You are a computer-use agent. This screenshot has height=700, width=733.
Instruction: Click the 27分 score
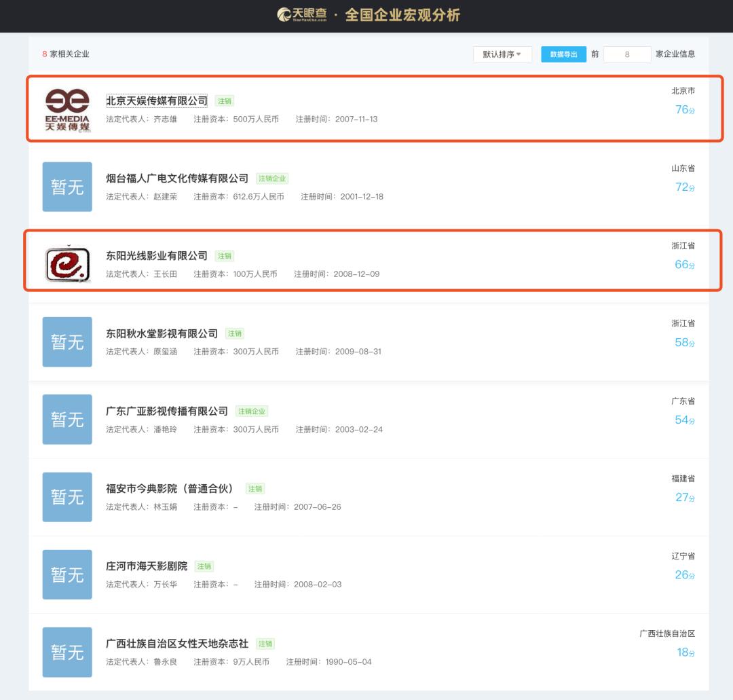(x=685, y=498)
